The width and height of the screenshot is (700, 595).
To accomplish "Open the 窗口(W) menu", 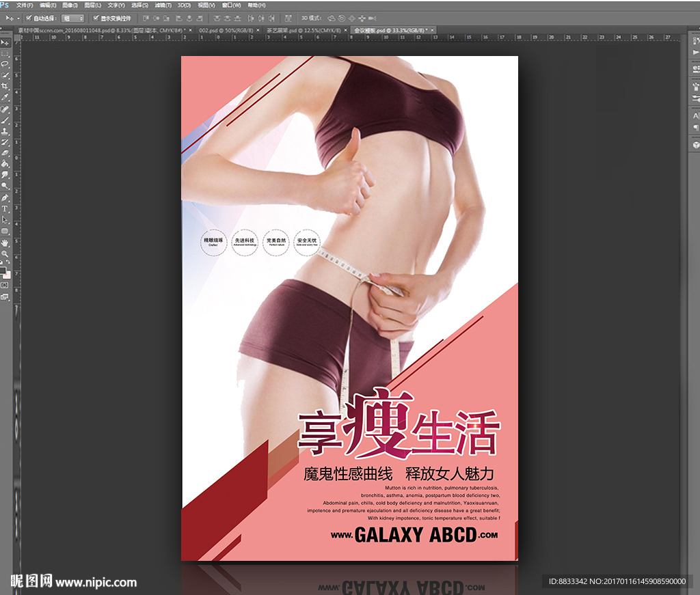I will click(x=231, y=5).
